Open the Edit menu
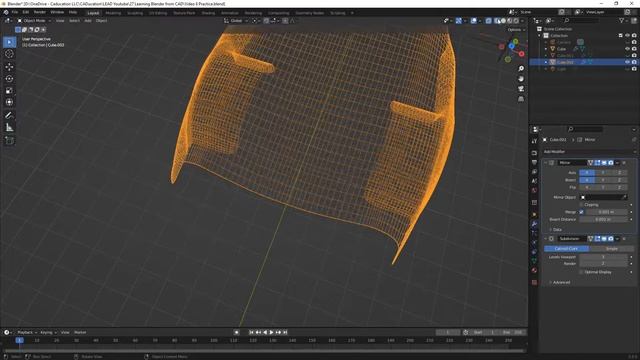Image resolution: width=640 pixels, height=360 pixels. 26,12
